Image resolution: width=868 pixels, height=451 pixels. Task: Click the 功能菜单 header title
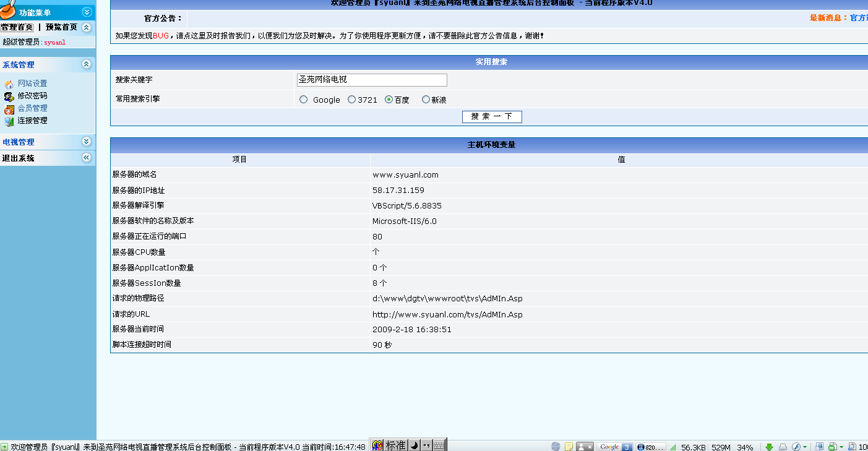click(35, 12)
